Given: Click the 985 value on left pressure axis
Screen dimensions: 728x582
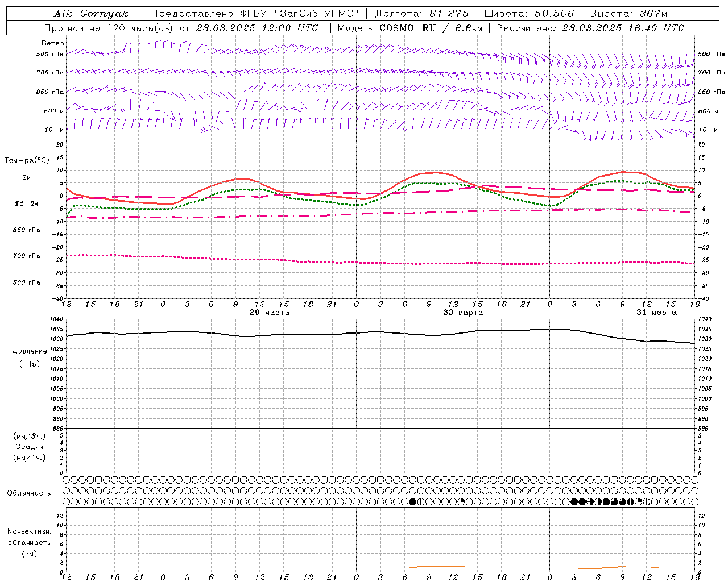Looking at the screenshot, I should click(59, 428).
